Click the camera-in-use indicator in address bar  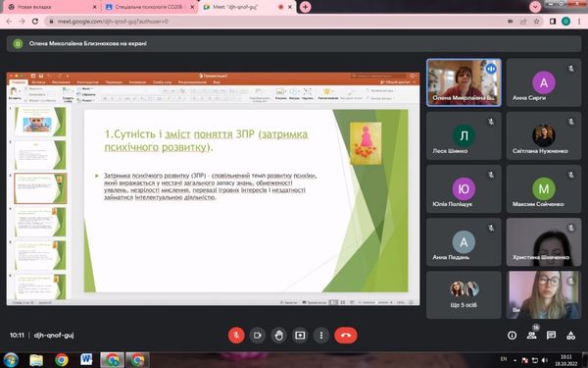pos(510,22)
